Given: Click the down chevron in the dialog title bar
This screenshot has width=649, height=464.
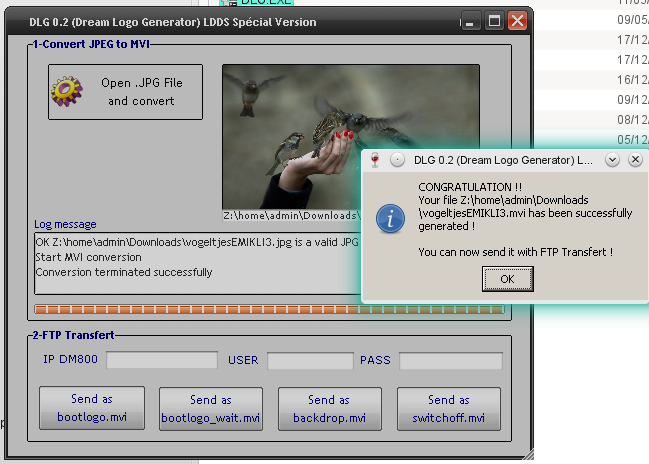Looking at the screenshot, I should tap(612, 160).
